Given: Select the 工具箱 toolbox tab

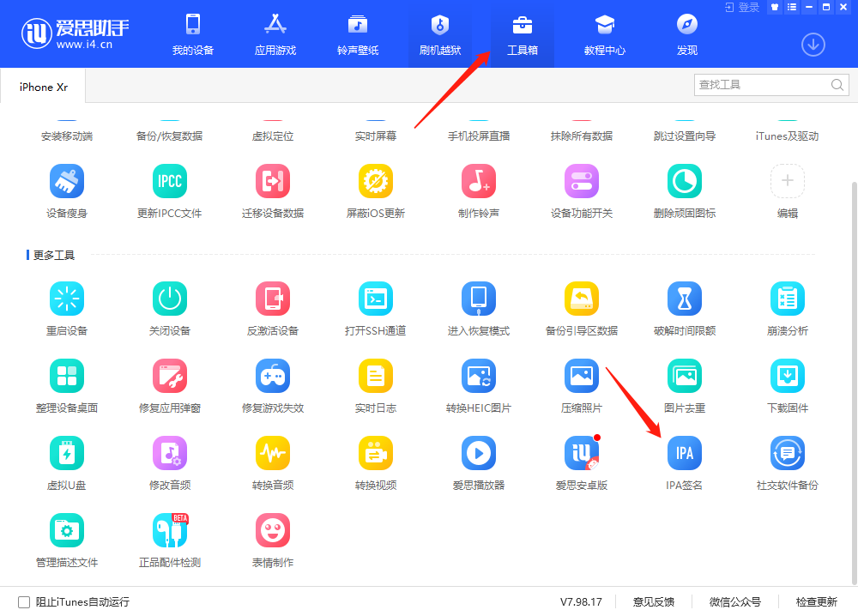Looking at the screenshot, I should click(523, 35).
